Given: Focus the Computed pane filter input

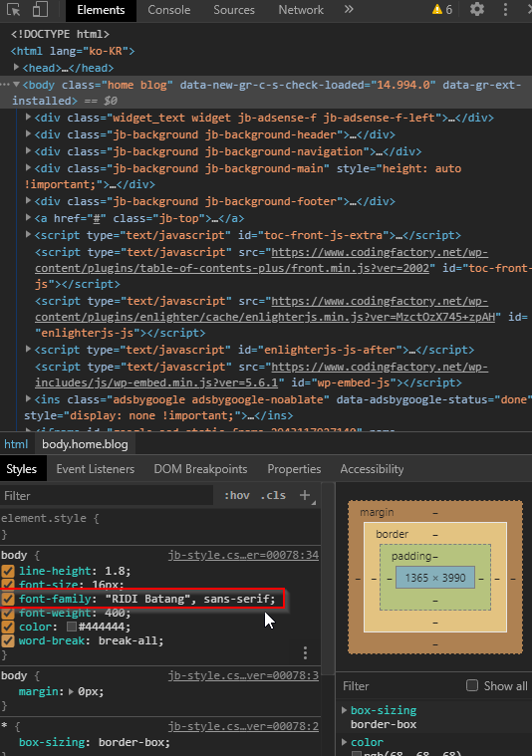Looking at the screenshot, I should pos(400,685).
